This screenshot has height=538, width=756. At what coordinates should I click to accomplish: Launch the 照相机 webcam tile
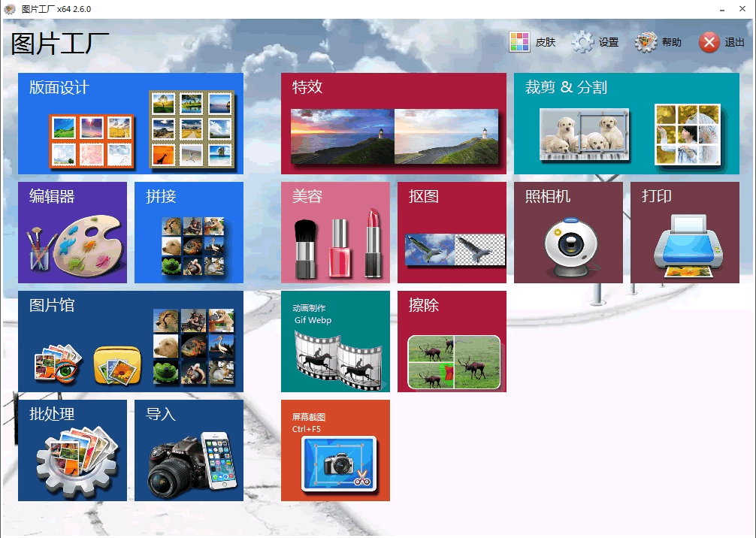[568, 232]
